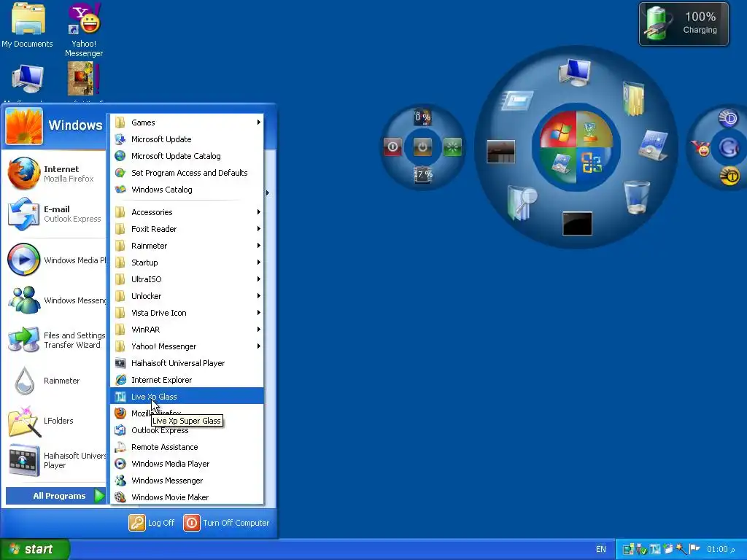Click Windows Messenger icon in left pane

coord(24,300)
